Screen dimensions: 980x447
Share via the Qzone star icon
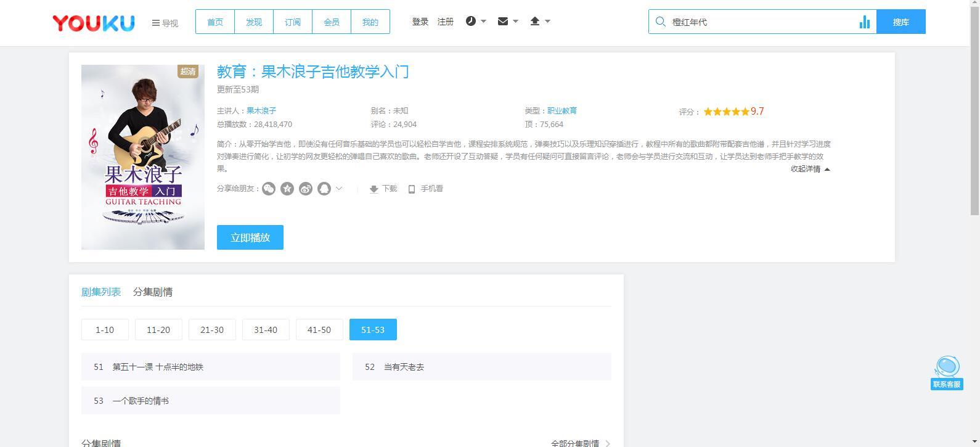[287, 189]
